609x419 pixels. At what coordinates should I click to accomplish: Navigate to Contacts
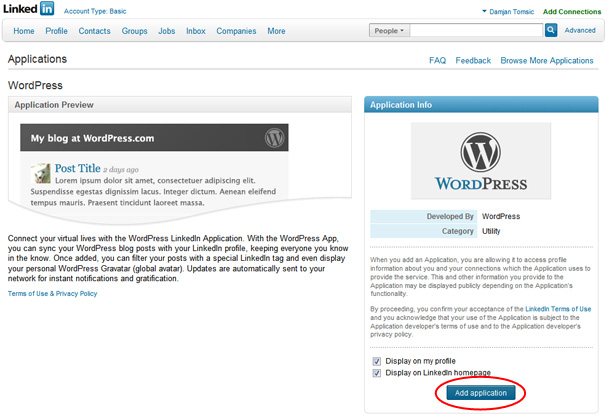[x=94, y=31]
